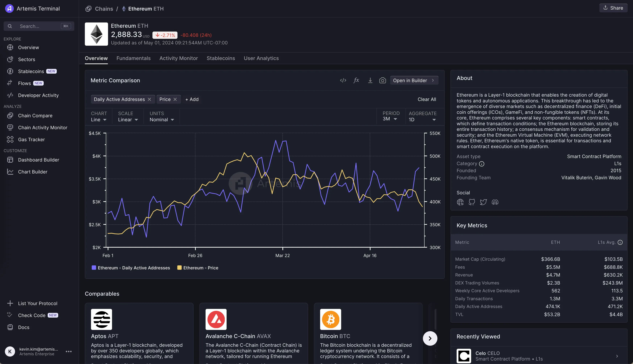Click Open in Builder button
633x364 pixels.
[x=414, y=80]
